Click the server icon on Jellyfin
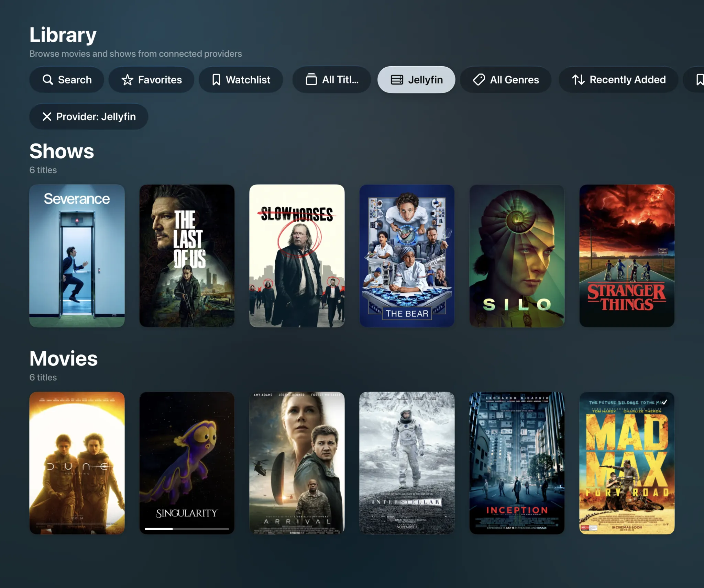Screen dimensions: 704x588 click(397, 80)
